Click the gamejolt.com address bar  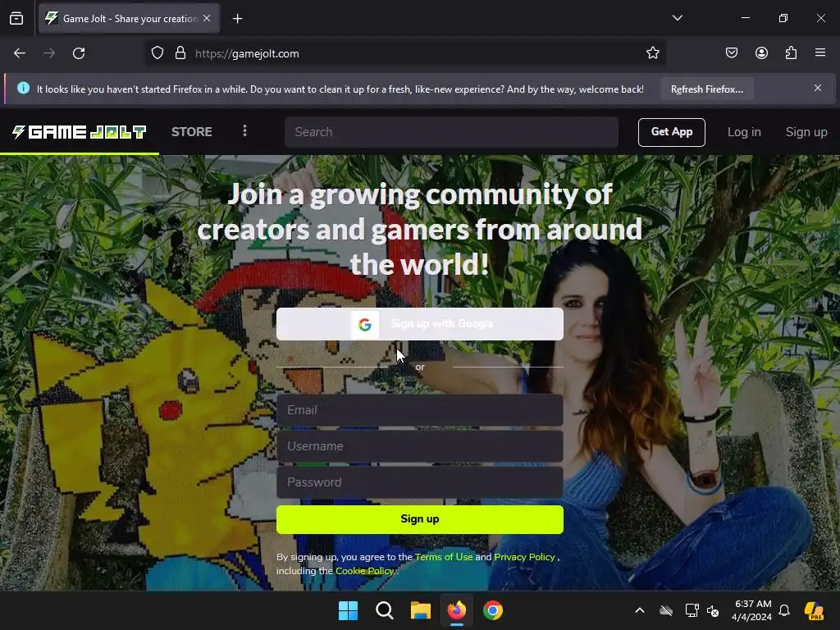tap(407, 53)
